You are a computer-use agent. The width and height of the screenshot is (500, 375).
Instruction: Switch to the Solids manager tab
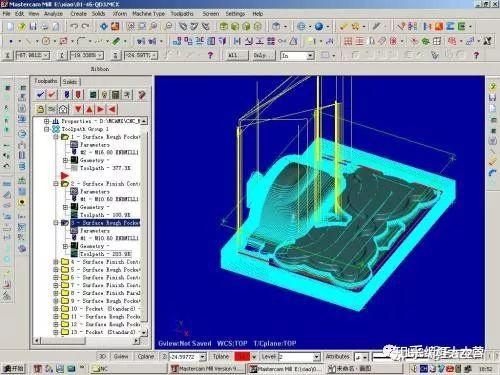(70, 82)
